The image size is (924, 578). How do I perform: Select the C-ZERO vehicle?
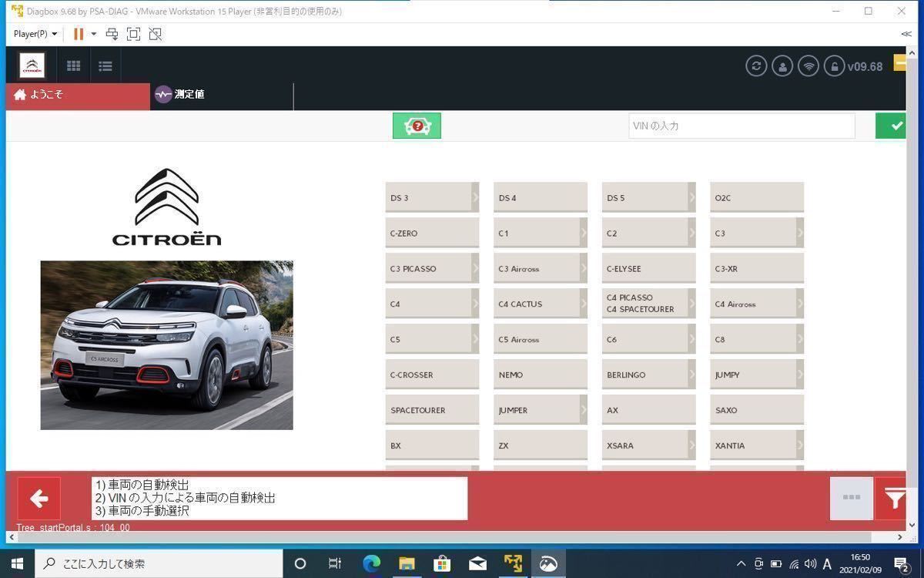(x=432, y=234)
